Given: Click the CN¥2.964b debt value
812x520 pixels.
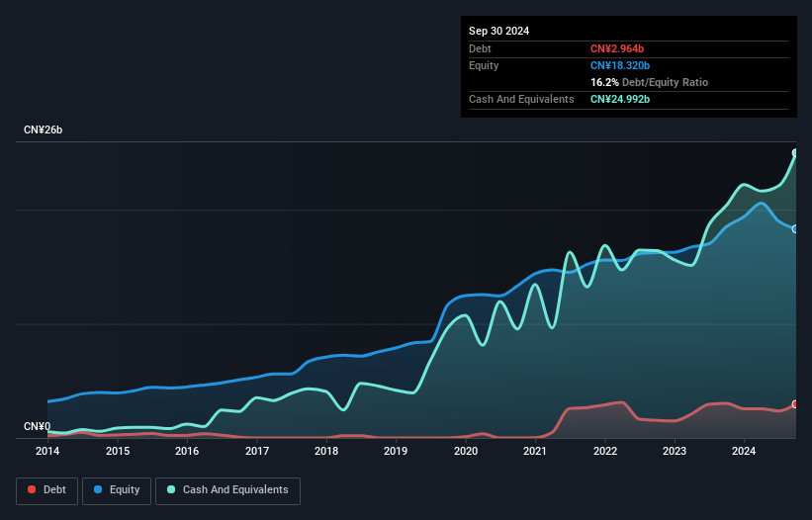Looking at the screenshot, I should coord(617,48).
